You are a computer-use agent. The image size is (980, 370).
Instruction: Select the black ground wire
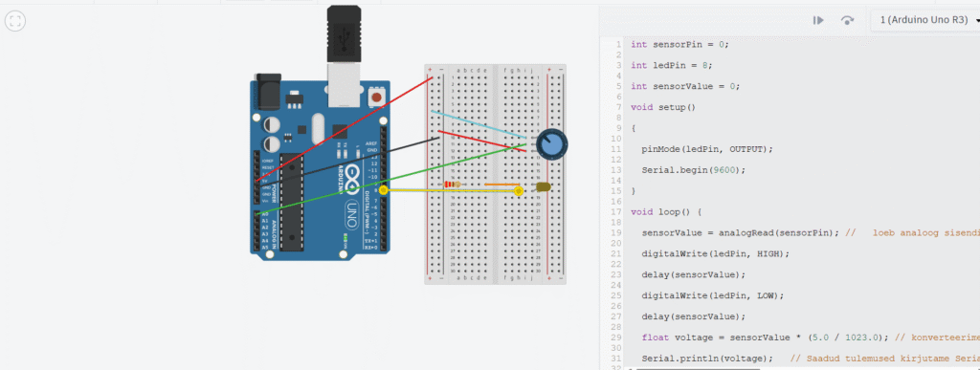346,162
